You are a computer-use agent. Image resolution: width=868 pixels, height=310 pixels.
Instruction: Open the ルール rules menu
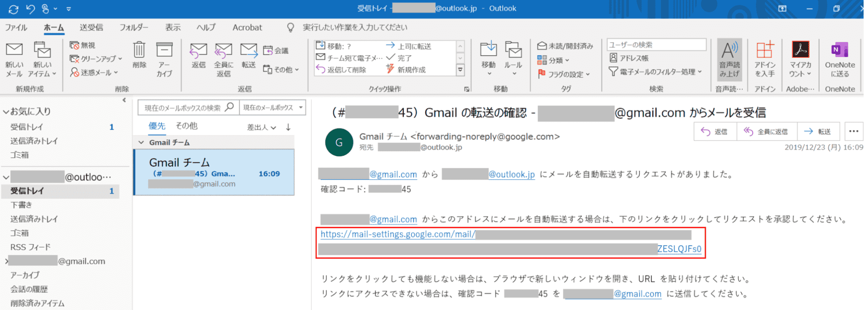513,59
